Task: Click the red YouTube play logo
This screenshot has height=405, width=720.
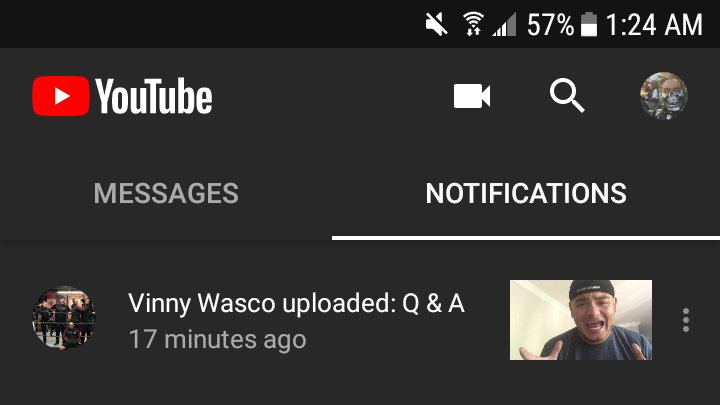Action: [x=61, y=96]
